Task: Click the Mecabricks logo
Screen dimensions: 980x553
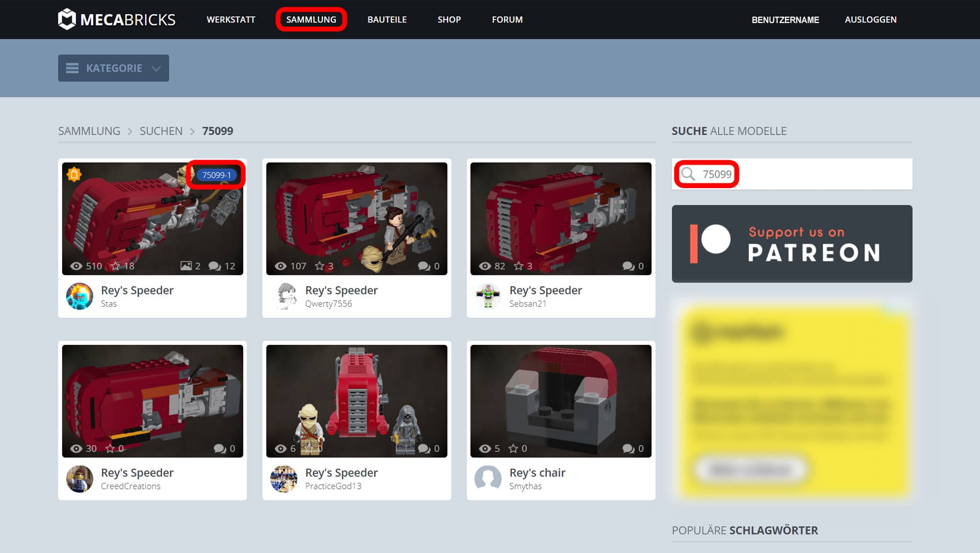Action: [x=117, y=20]
